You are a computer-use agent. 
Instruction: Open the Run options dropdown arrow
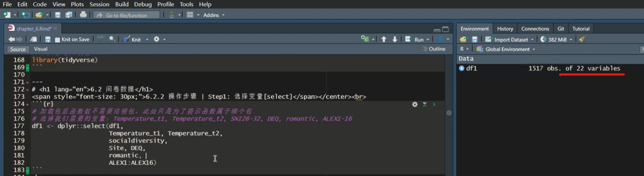[x=428, y=39]
